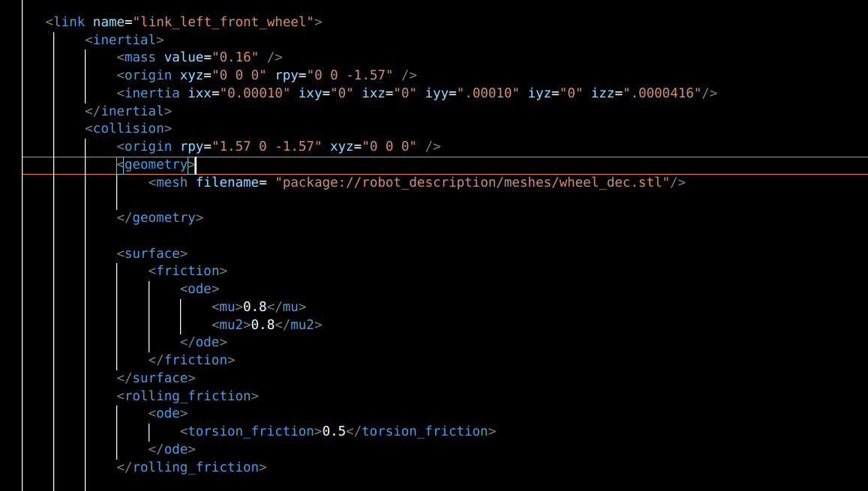The image size is (868, 491).
Task: Click the izz ".0000416" inertia value
Action: 666,93
